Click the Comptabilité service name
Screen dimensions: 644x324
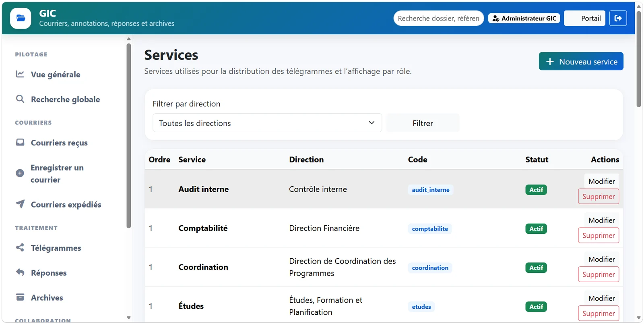click(x=203, y=228)
